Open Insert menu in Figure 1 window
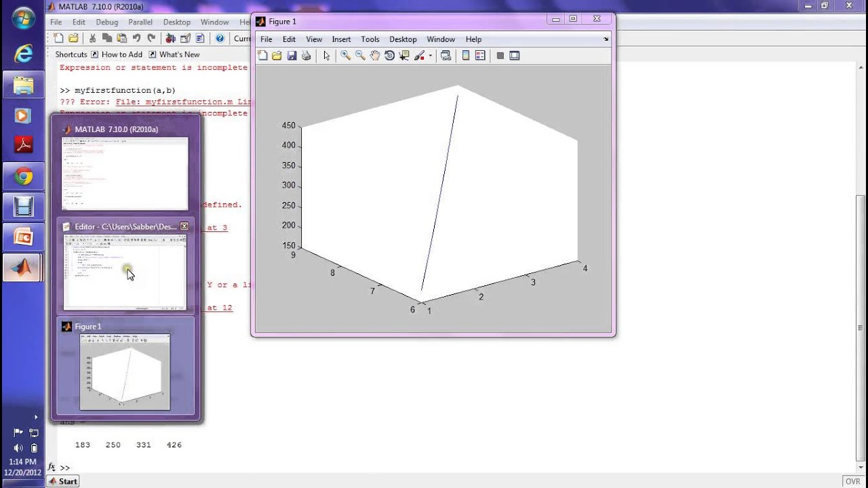Screen dimensions: 868x488 point(341,39)
